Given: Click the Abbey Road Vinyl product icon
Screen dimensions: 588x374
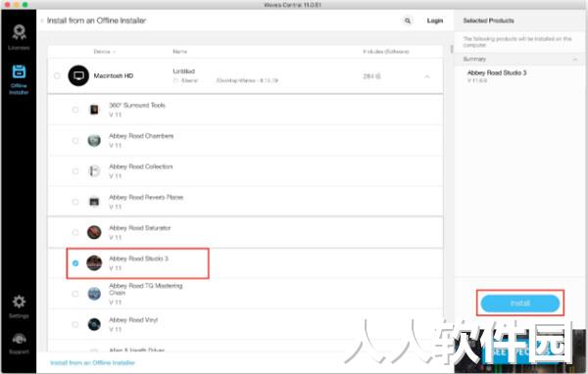Looking at the screenshot, I should click(94, 324).
